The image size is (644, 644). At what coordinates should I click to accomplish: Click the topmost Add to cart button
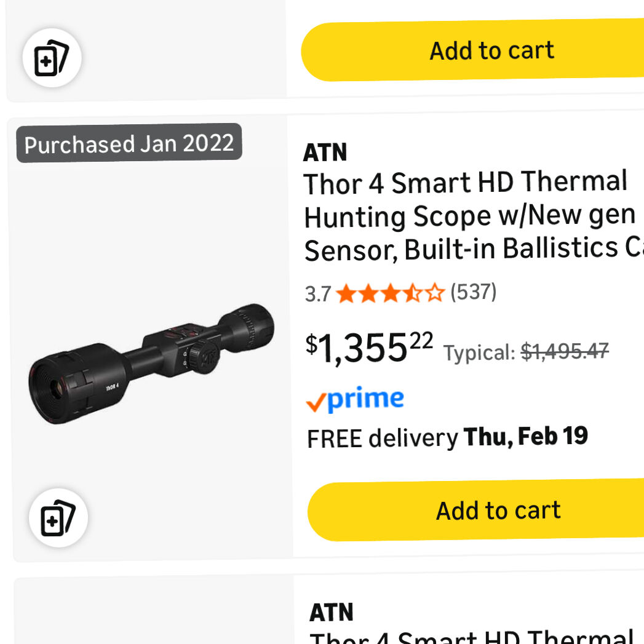point(491,50)
